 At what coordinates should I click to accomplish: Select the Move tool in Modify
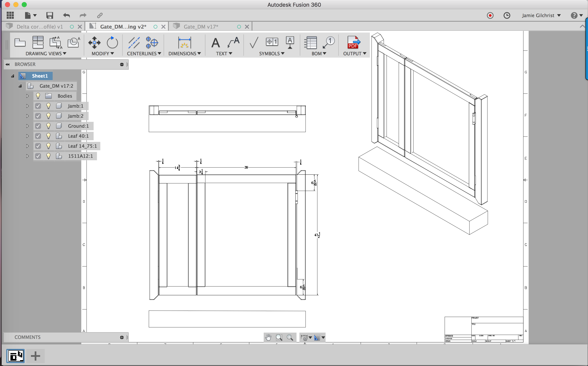[x=94, y=43]
